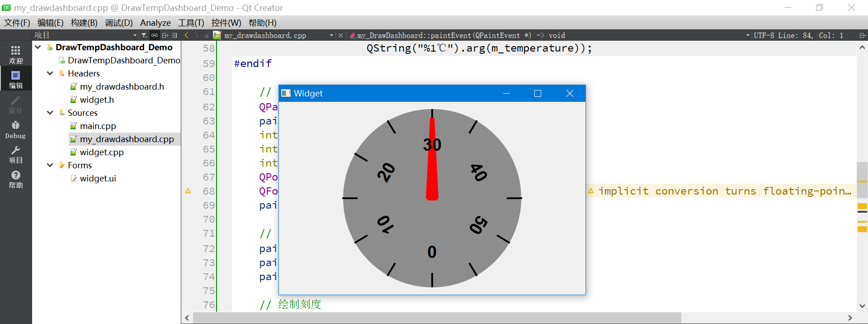Open the 帮助(H) menu in menu bar
The height and width of the screenshot is (324, 868).
click(262, 23)
